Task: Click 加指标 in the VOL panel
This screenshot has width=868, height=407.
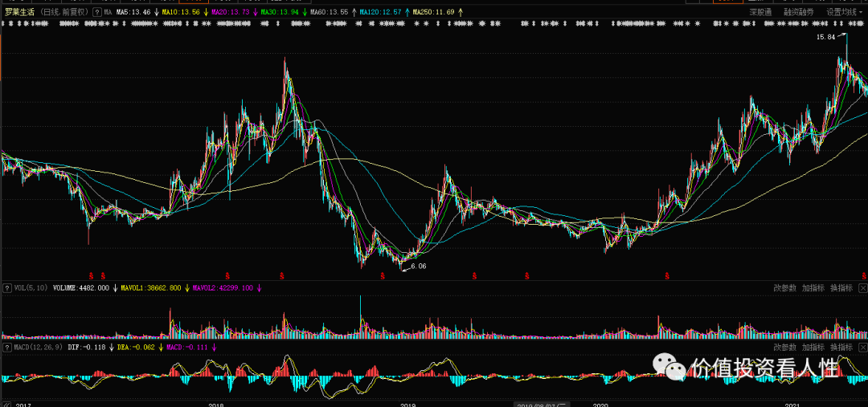Action: point(813,288)
